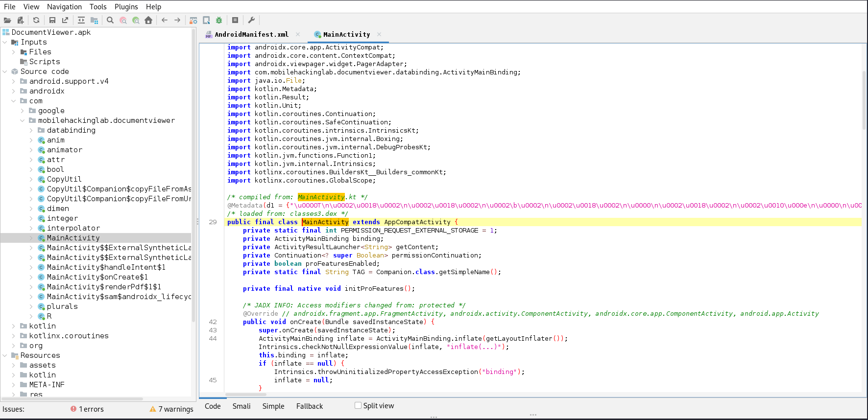Select the Scripts tree item
868x420 pixels.
(45, 62)
